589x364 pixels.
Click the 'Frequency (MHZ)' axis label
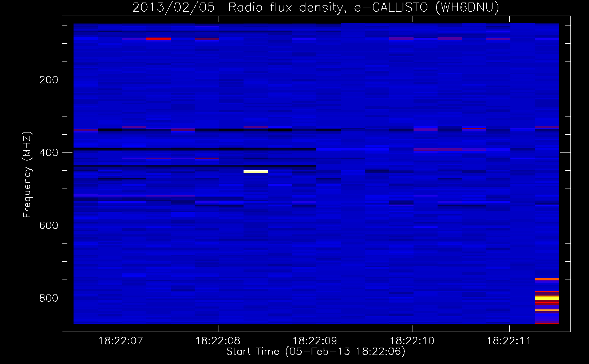27,175
